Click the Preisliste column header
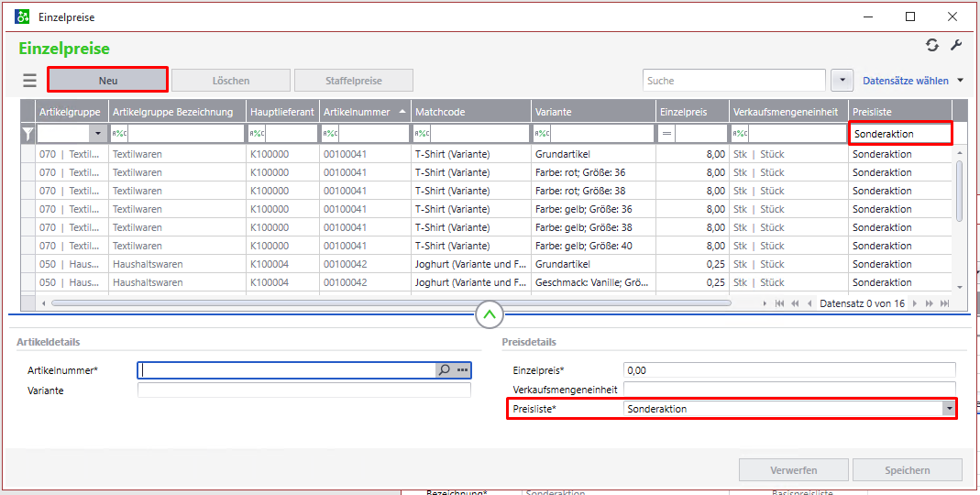Viewport: 980px width, 495px height. coord(900,112)
